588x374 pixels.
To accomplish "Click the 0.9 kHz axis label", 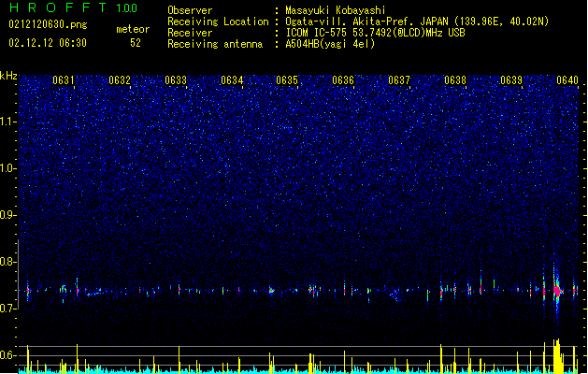I will tap(7, 215).
